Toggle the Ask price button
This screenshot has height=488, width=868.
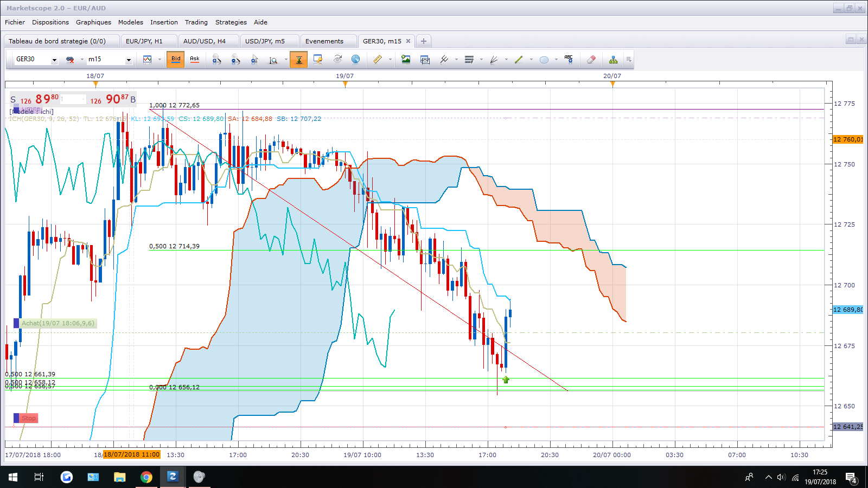click(x=195, y=60)
